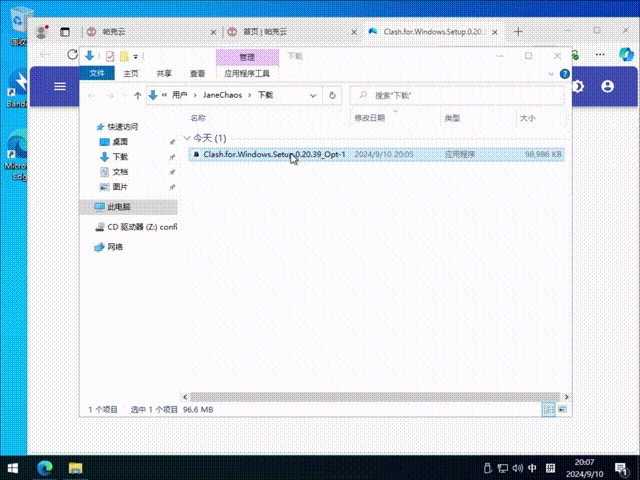Expand the Quick Access toolbar customize dropdown
The image size is (640, 480).
click(136, 56)
